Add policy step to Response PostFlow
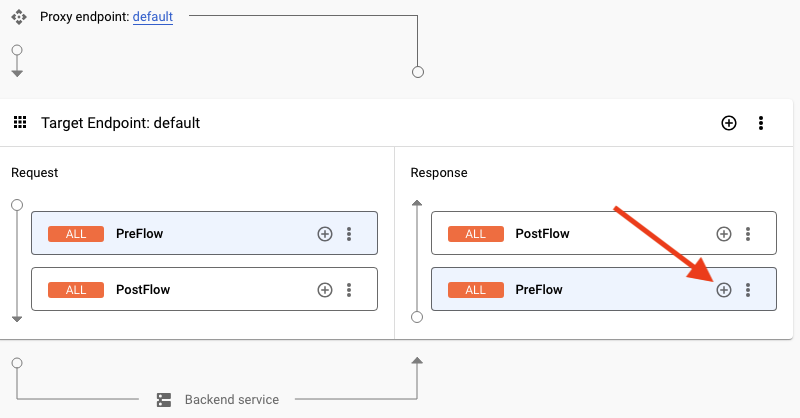This screenshot has width=800, height=418. click(724, 234)
